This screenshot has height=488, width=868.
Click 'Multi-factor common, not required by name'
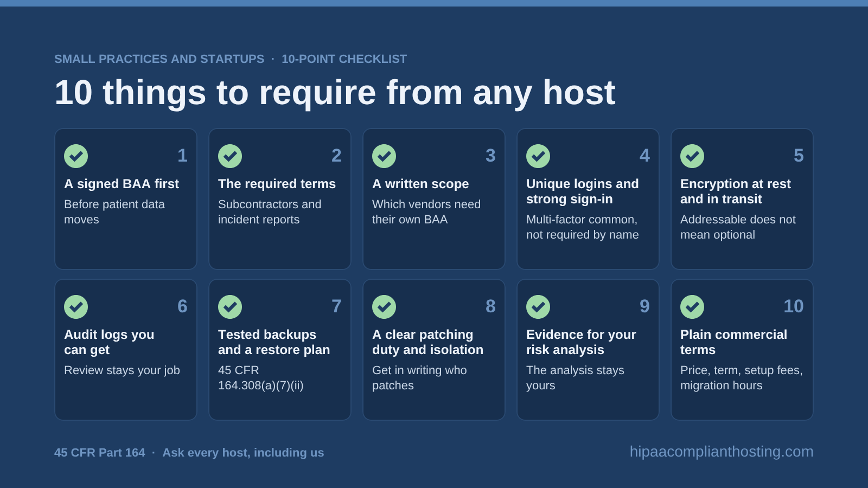click(583, 227)
